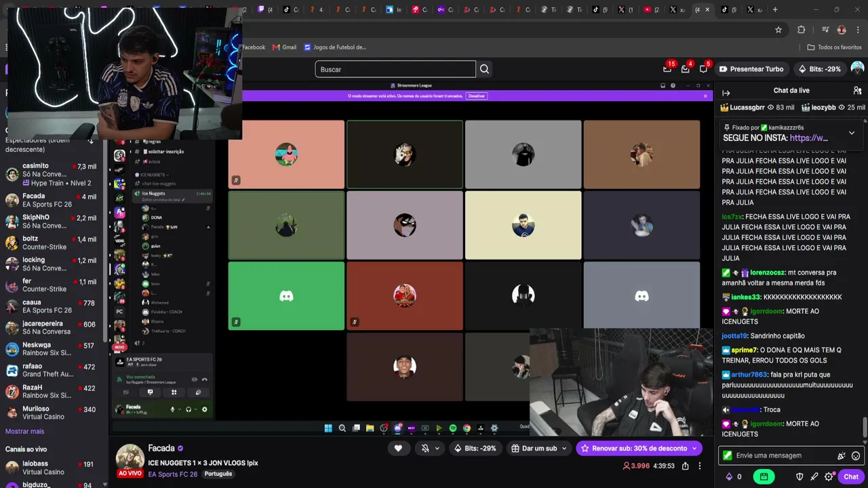Click the top bar Bits -29% button
The width and height of the screenshot is (868, 488).
point(820,69)
